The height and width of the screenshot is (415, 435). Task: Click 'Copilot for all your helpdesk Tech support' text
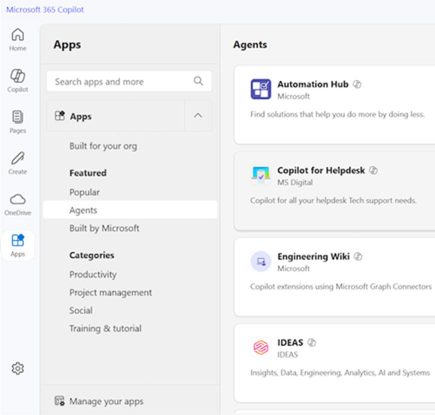click(x=333, y=200)
